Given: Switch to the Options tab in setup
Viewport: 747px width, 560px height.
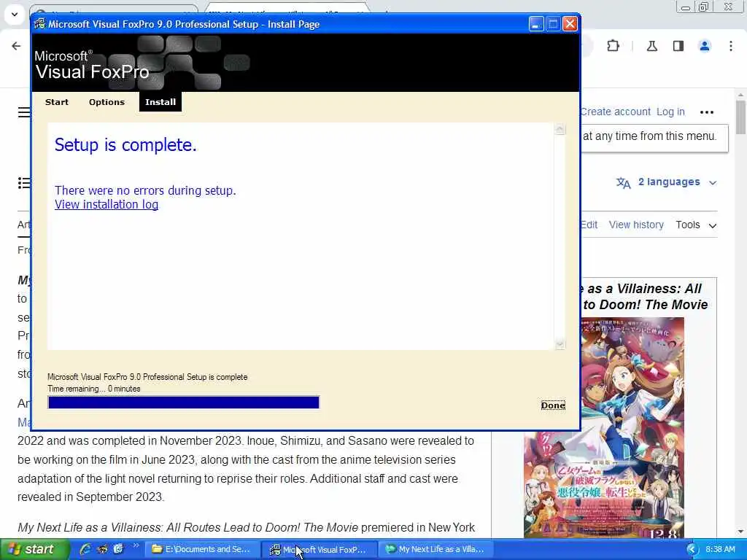Looking at the screenshot, I should (x=107, y=102).
